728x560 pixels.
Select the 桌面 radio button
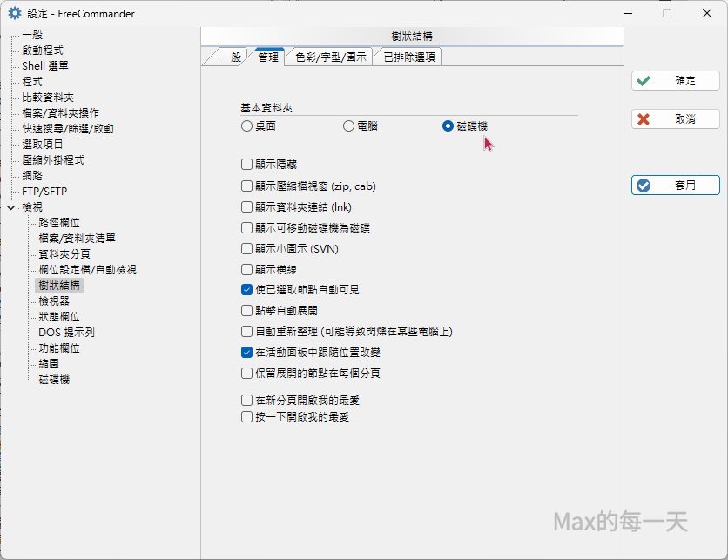coord(247,125)
